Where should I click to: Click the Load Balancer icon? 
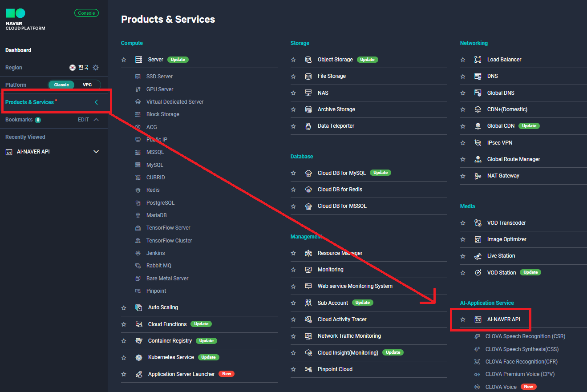(x=478, y=60)
